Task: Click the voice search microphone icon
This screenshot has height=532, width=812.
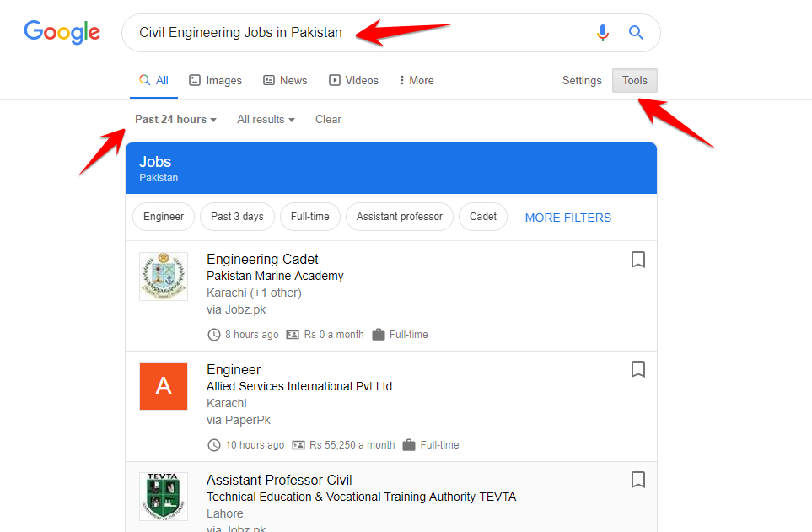Action: pyautogui.click(x=602, y=33)
